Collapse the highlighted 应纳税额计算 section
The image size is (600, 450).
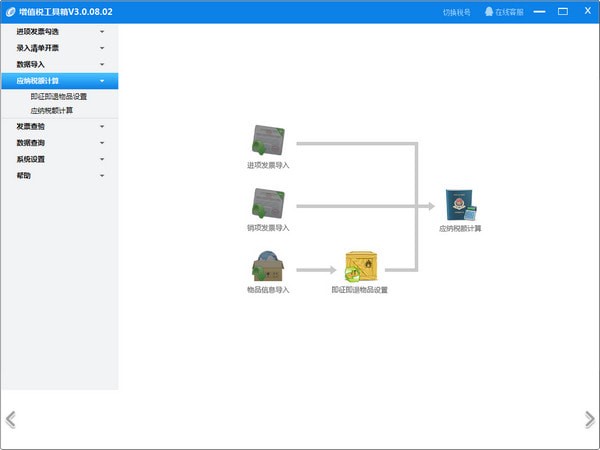point(102,81)
